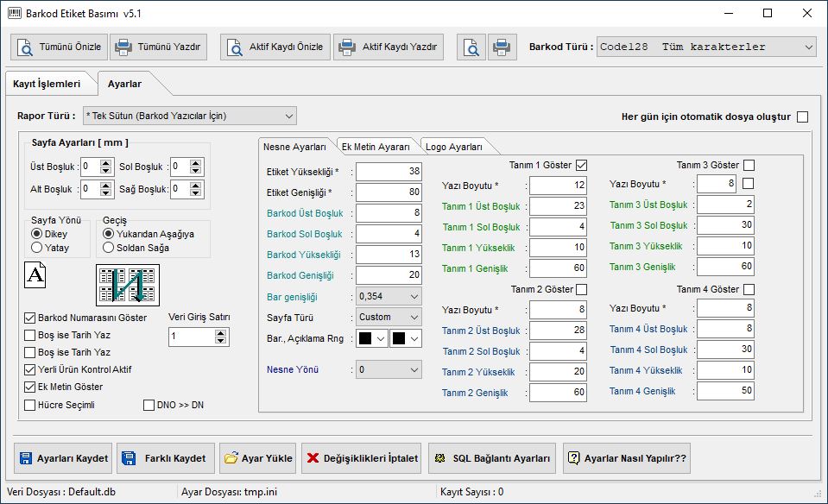The width and height of the screenshot is (828, 504).
Task: Click the Sağ Boşluk spinner arrows
Action: (x=195, y=189)
